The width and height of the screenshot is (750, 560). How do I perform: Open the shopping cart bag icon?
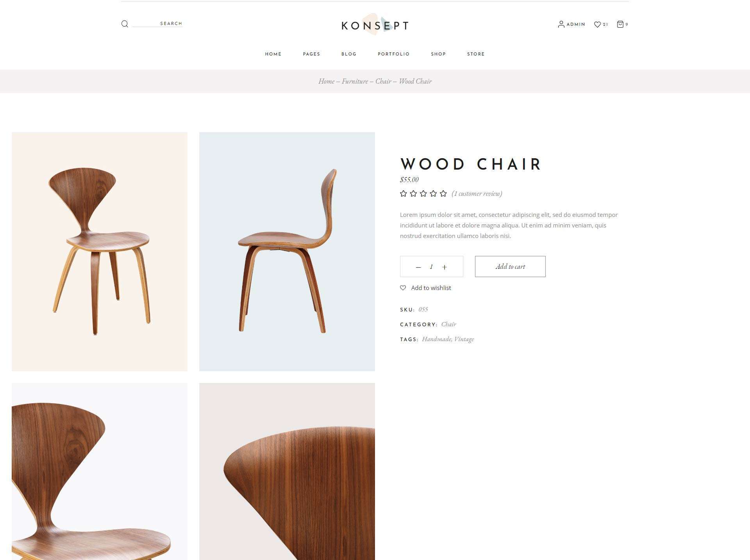[620, 24]
